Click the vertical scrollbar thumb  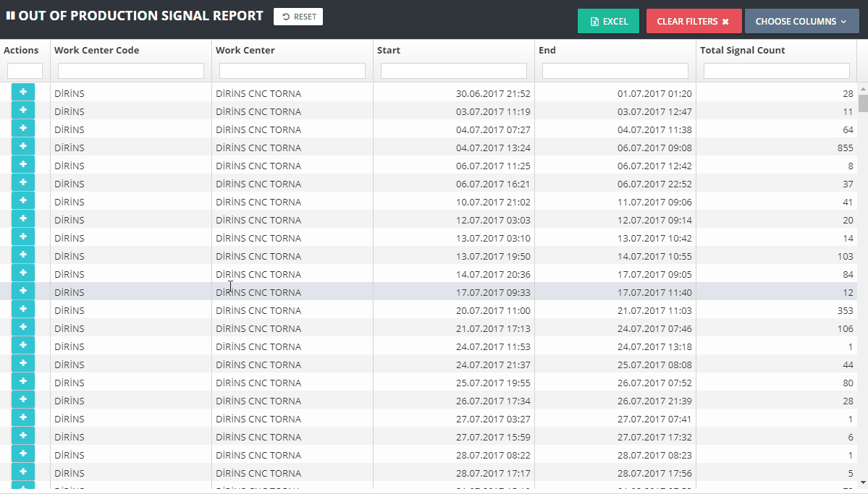(x=862, y=103)
